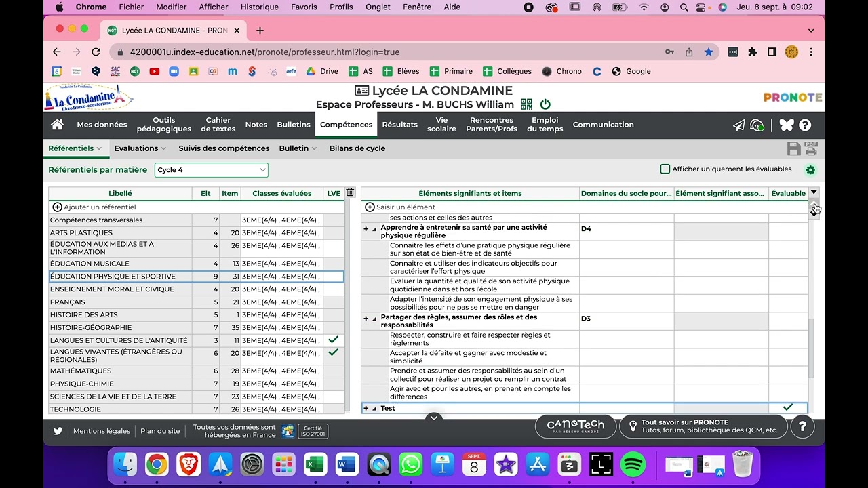Show the QR code next to teacher name
The width and height of the screenshot is (868, 488).
click(526, 104)
